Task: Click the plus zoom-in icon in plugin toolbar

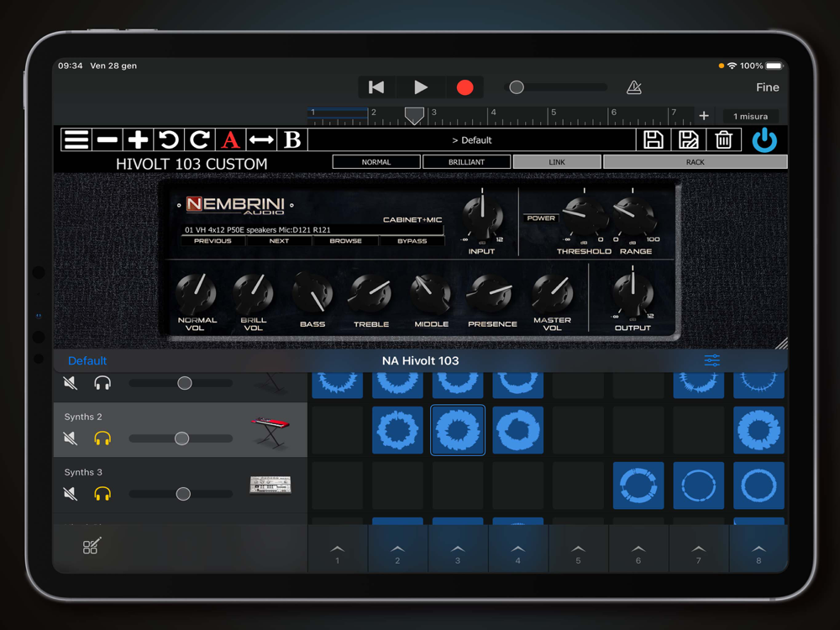Action: point(138,139)
